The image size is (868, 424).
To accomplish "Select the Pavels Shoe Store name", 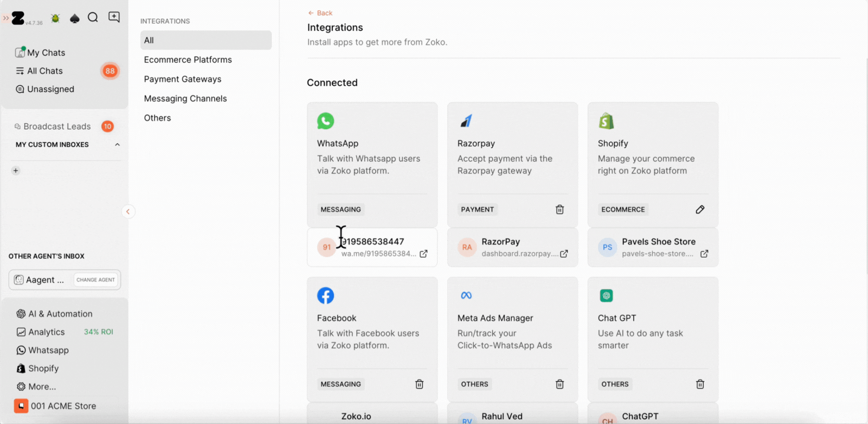I will [x=659, y=242].
